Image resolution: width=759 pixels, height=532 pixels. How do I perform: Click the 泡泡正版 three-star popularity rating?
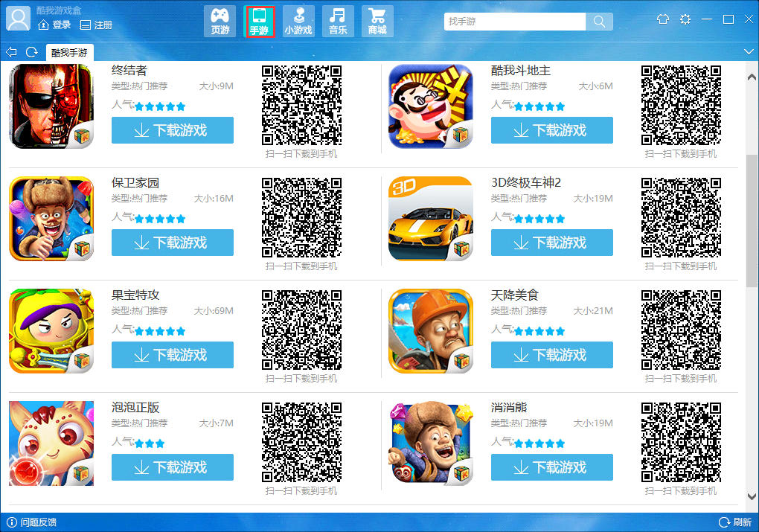point(150,443)
